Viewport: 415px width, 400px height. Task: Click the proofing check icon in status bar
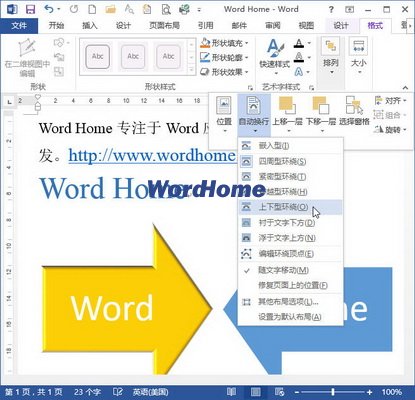tap(117, 392)
